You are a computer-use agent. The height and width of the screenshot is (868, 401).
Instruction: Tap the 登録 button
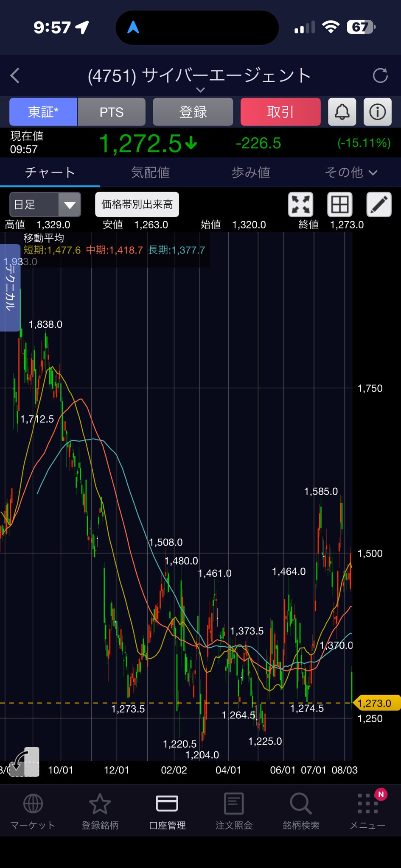[193, 112]
